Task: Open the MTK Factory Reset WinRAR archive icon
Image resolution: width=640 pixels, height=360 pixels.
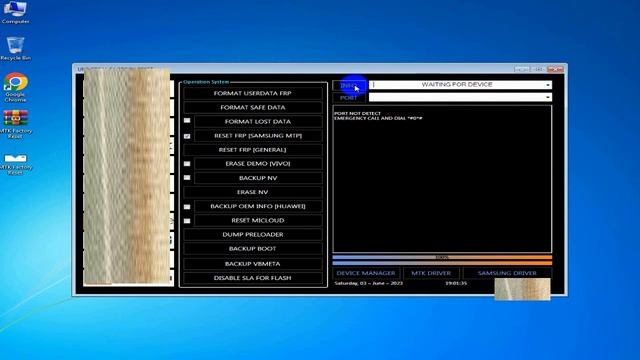Action: 15,124
